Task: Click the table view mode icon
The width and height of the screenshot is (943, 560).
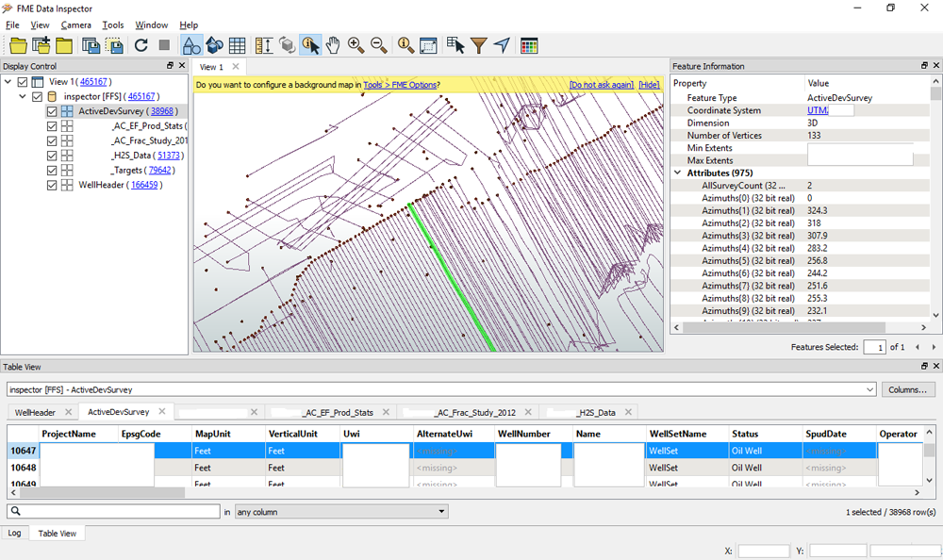Action: pos(237,45)
